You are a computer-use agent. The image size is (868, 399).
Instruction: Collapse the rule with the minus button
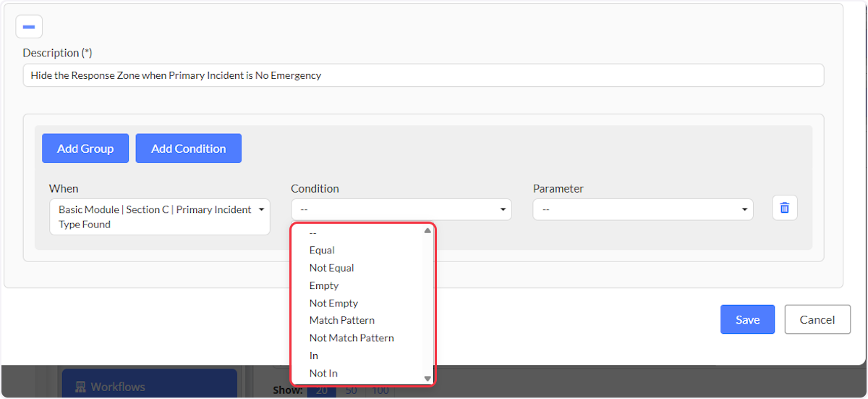(x=29, y=26)
